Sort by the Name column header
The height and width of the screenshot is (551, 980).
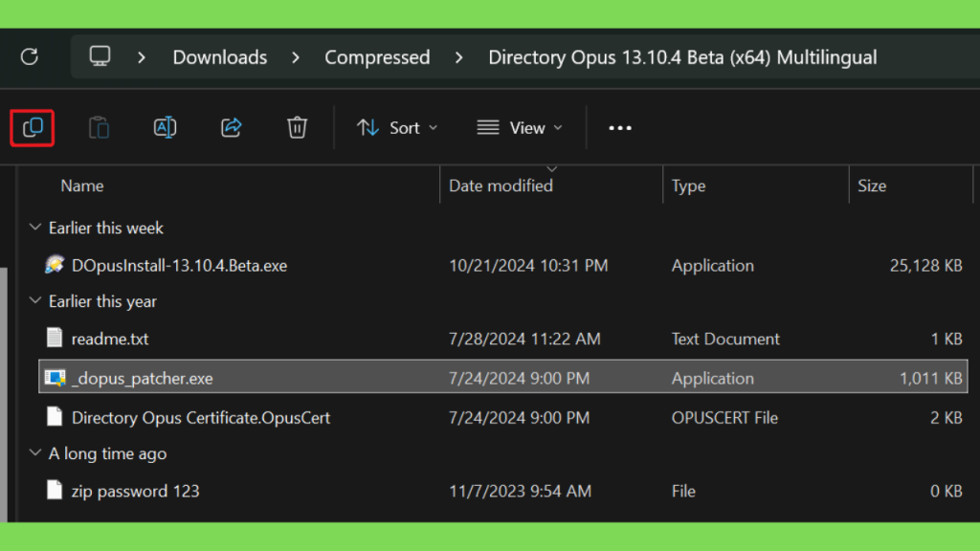point(82,186)
